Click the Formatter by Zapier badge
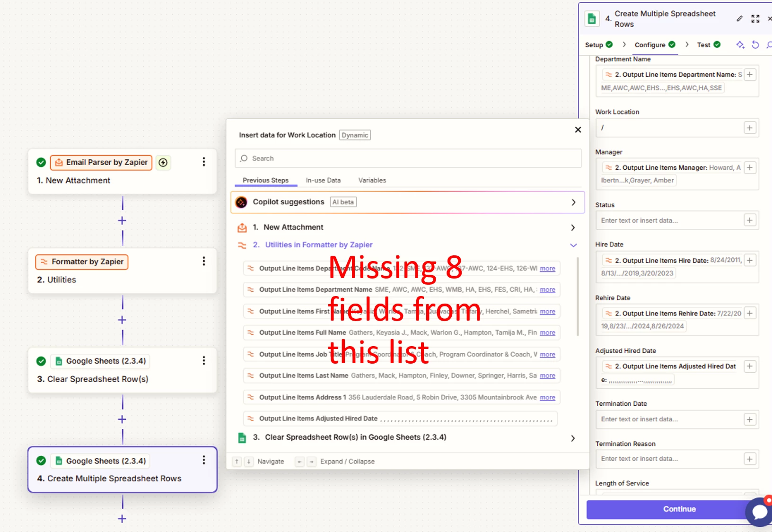Image resolution: width=772 pixels, height=532 pixels. point(82,262)
